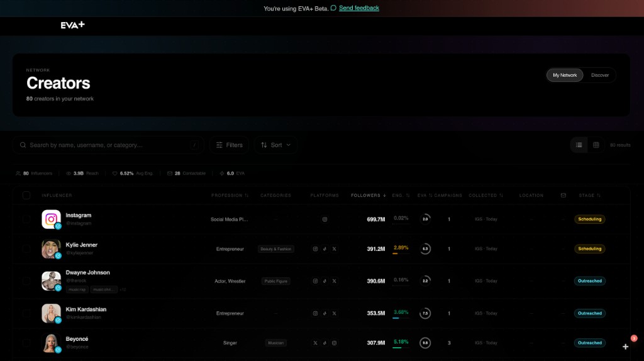The image size is (644, 361).
Task: Select the Kylie Jenner row checkbox
Action: click(x=26, y=249)
